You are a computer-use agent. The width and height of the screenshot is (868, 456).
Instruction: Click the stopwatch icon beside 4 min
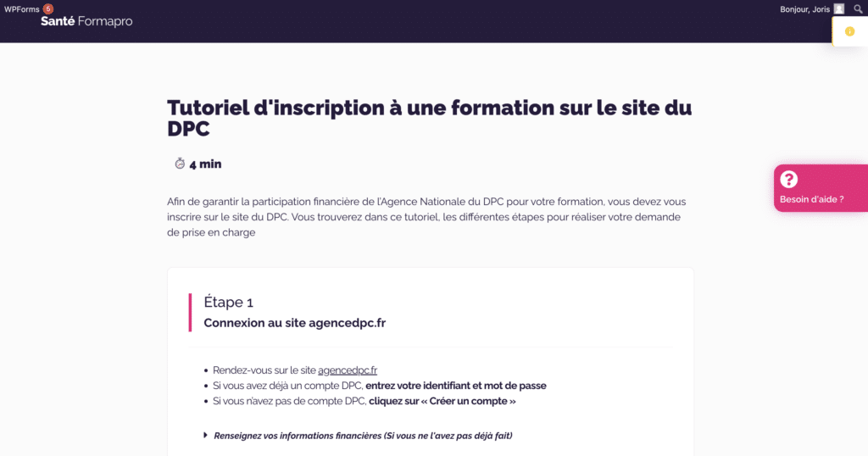coord(180,164)
